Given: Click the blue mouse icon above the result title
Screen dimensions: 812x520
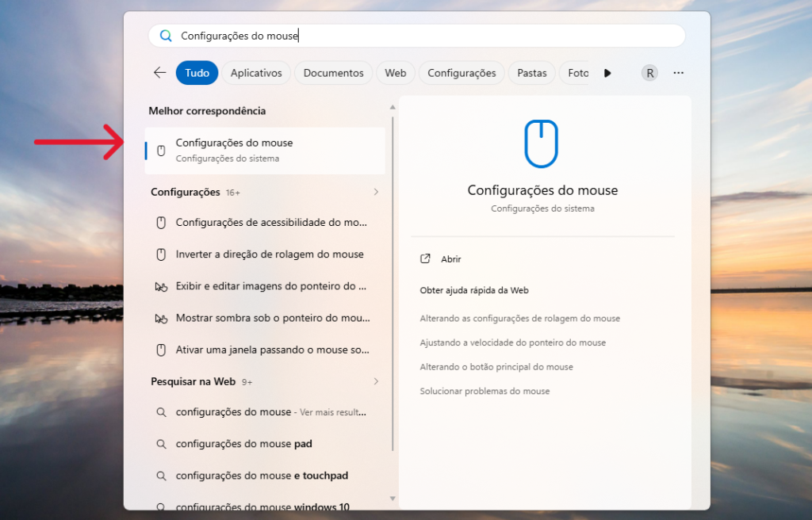Looking at the screenshot, I should [542, 143].
